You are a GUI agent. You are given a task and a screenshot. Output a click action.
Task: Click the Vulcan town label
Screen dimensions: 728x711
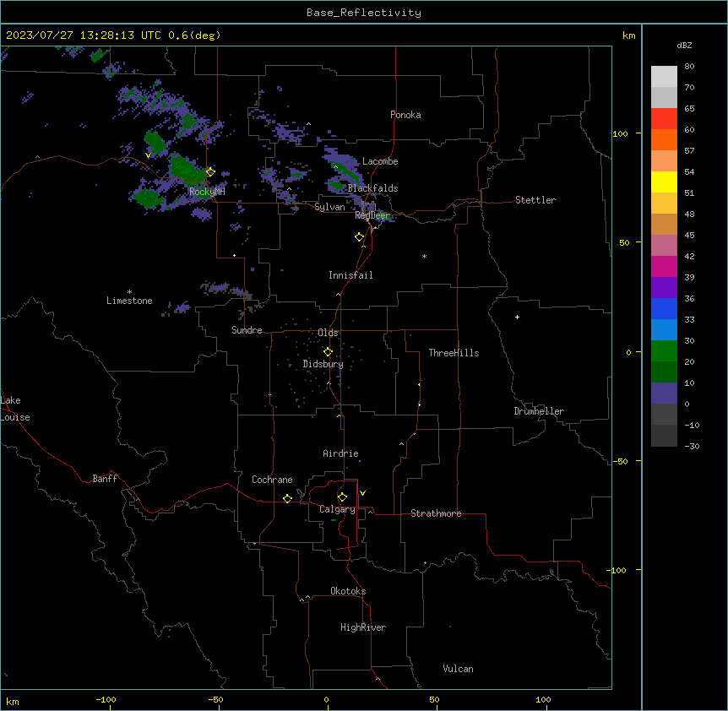(458, 669)
